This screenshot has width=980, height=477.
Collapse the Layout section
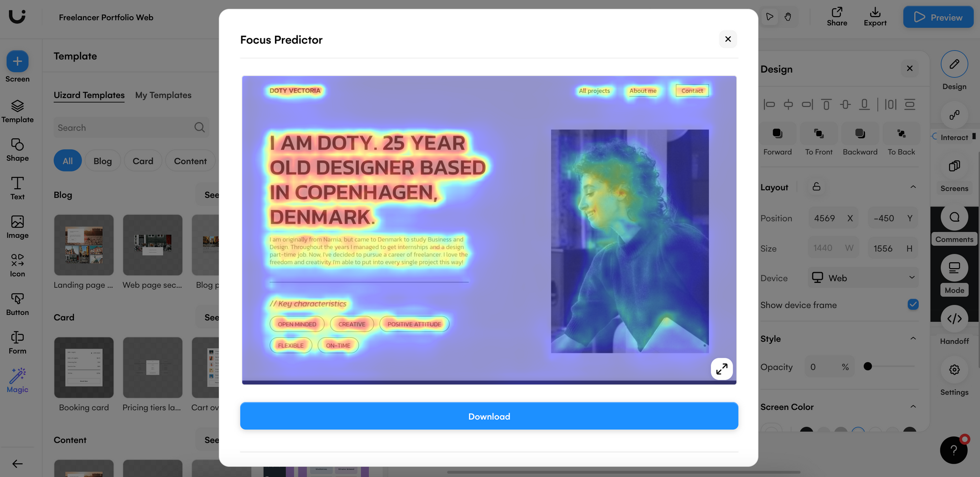click(913, 187)
